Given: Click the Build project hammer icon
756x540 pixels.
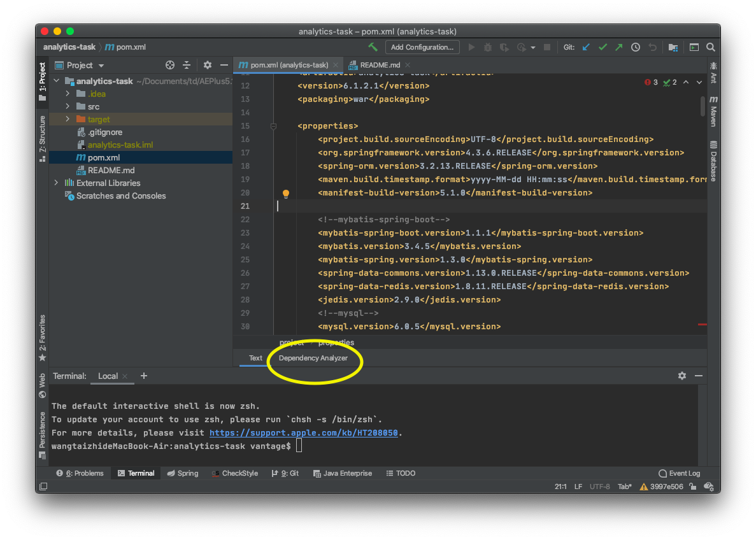Looking at the screenshot, I should (x=372, y=46).
